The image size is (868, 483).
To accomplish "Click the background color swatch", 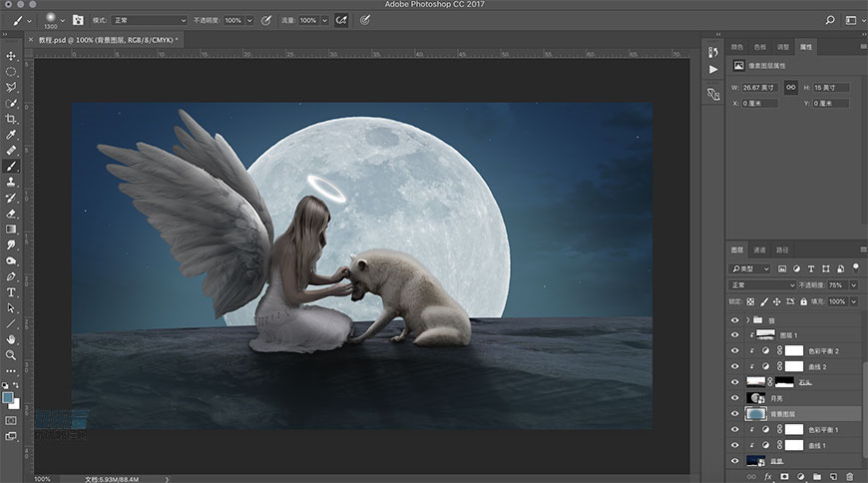I will 15,404.
